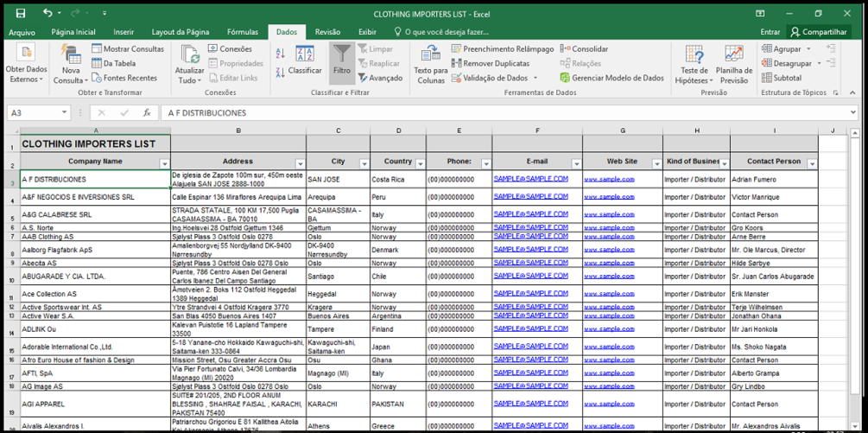
Task: Click Entrar sign-in link
Action: pyautogui.click(x=770, y=32)
